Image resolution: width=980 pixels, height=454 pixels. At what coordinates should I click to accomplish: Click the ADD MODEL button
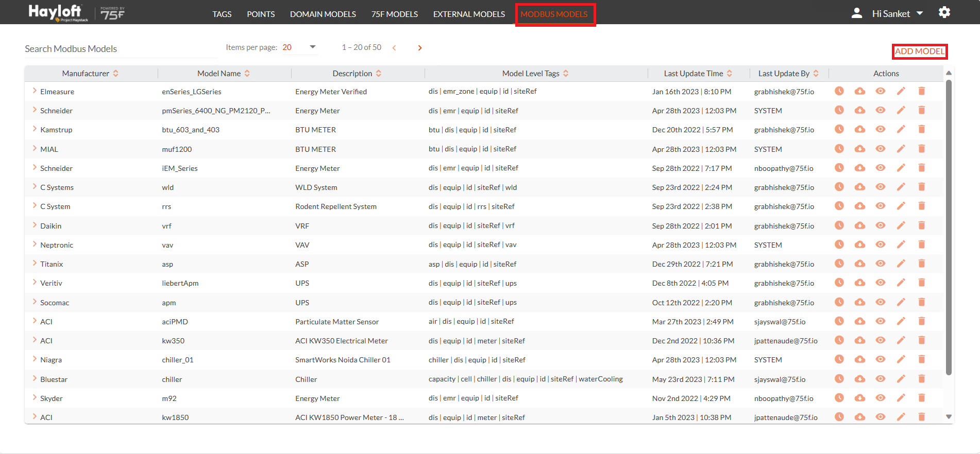coord(920,51)
